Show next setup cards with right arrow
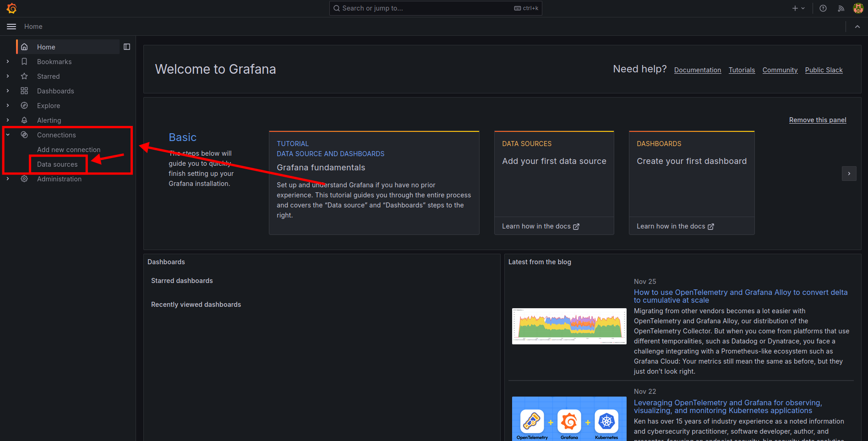 pos(849,174)
